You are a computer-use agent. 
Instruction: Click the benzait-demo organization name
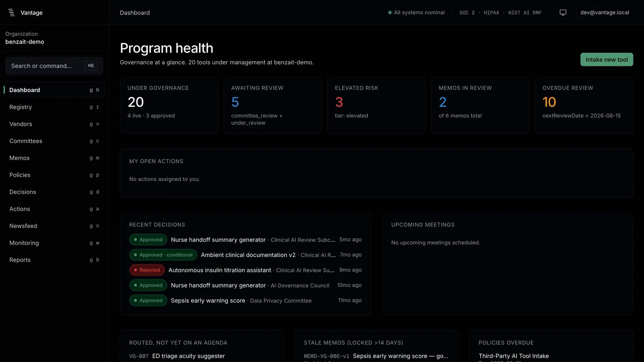[x=25, y=42]
